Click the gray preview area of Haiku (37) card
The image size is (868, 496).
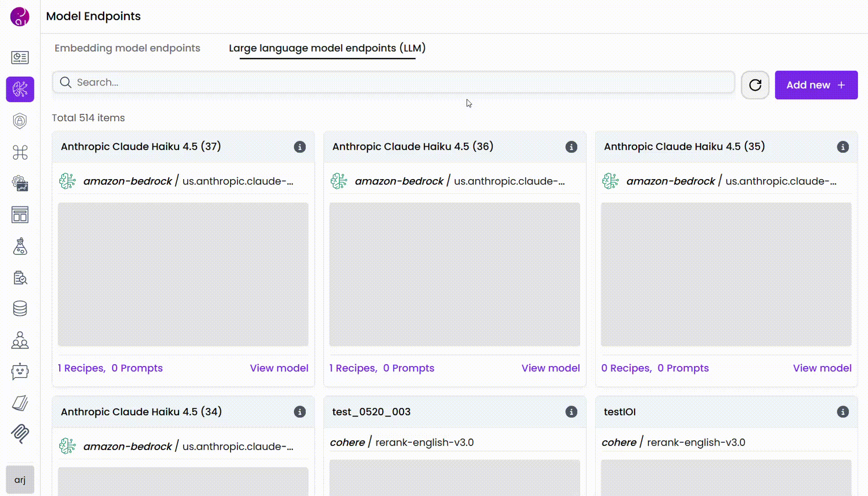click(x=183, y=274)
